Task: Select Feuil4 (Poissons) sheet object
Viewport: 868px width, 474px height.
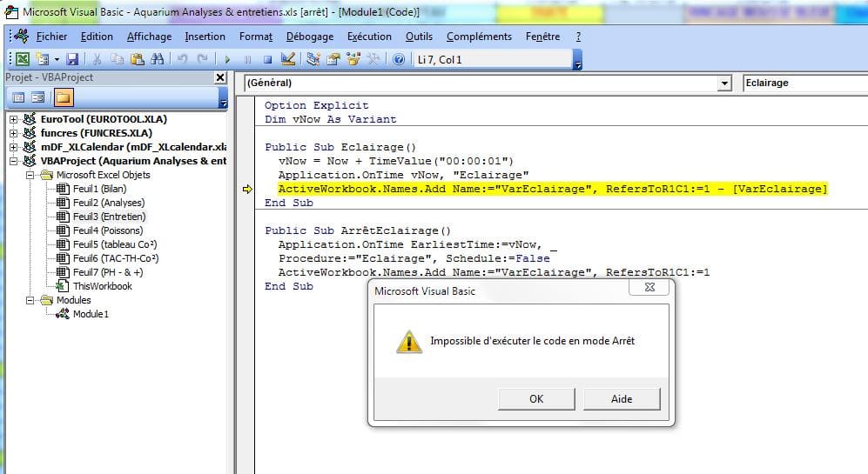Action: pos(108,230)
